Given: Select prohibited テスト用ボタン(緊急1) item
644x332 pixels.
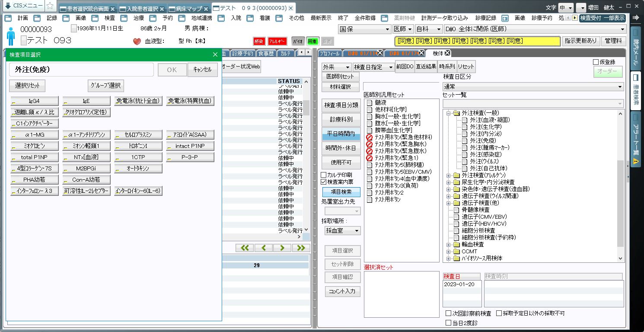Looking at the screenshot, I should pos(392,158).
